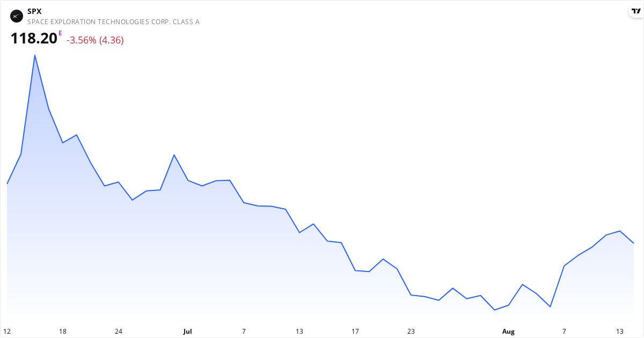The width and height of the screenshot is (644, 338).
Task: Select the Aug month label on the axis
Action: pyautogui.click(x=508, y=332)
